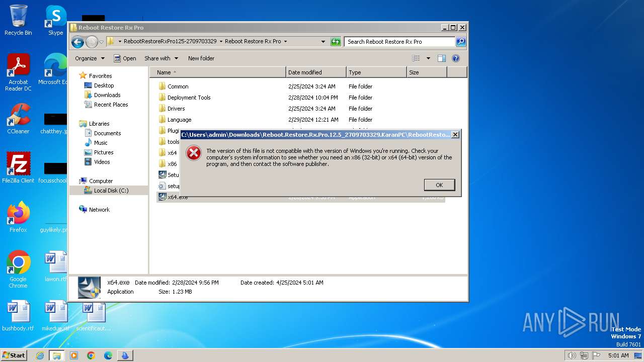Open the Recycle Bin desktop icon
This screenshot has height=362, width=644.
tap(18, 20)
